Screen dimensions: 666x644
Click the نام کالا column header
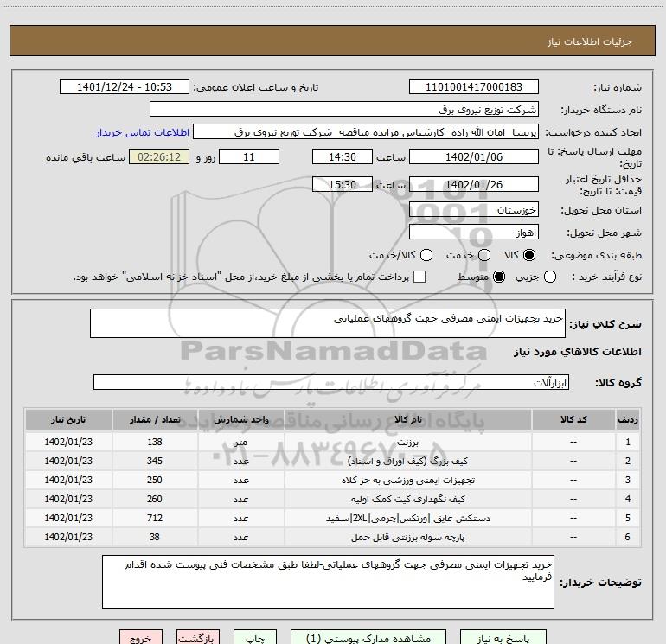tap(407, 420)
